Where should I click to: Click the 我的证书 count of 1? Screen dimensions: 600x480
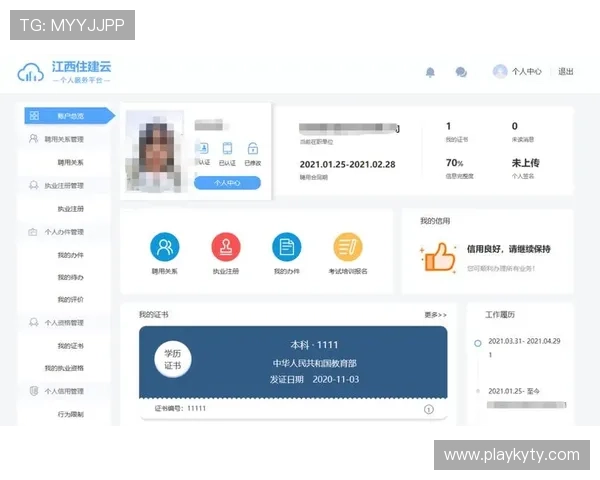(x=448, y=126)
